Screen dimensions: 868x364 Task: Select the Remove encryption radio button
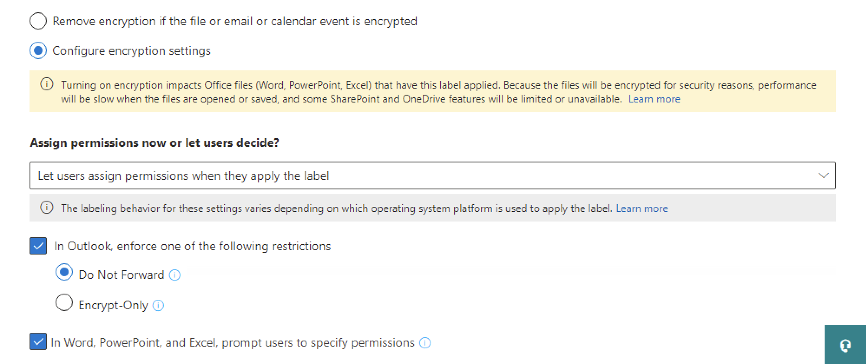pos(38,21)
